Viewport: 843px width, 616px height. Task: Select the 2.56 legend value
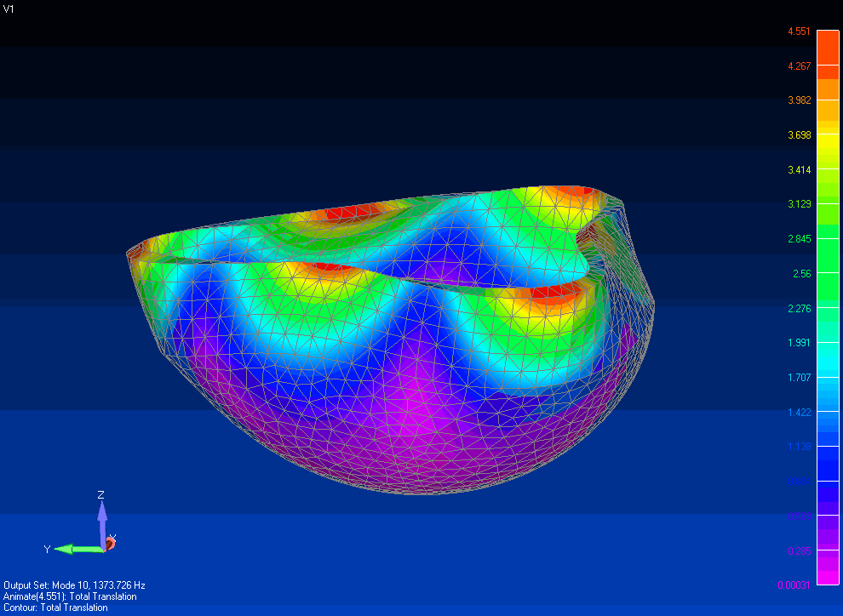[801, 274]
